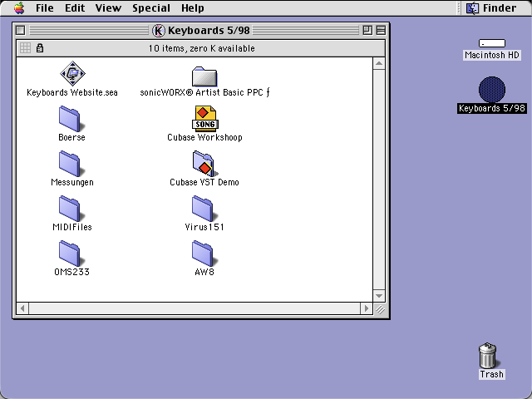Click the 'Cubase VST Demo' name label
The image size is (532, 399).
204,182
